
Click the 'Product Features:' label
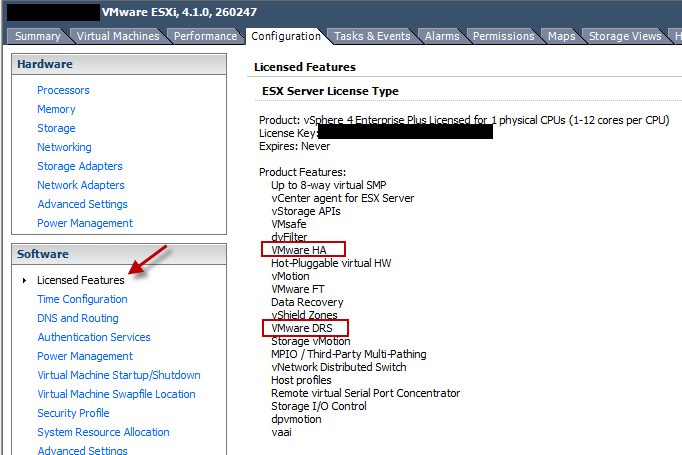point(302,172)
